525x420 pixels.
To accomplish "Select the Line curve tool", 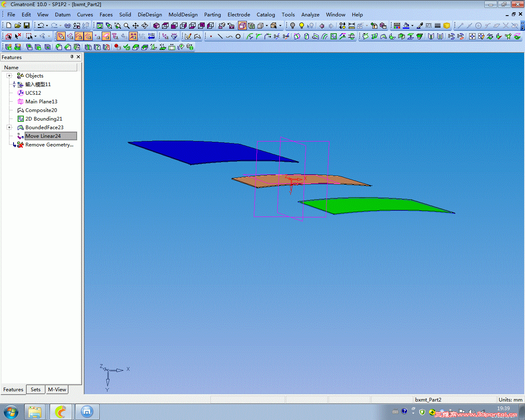I will [220, 36].
